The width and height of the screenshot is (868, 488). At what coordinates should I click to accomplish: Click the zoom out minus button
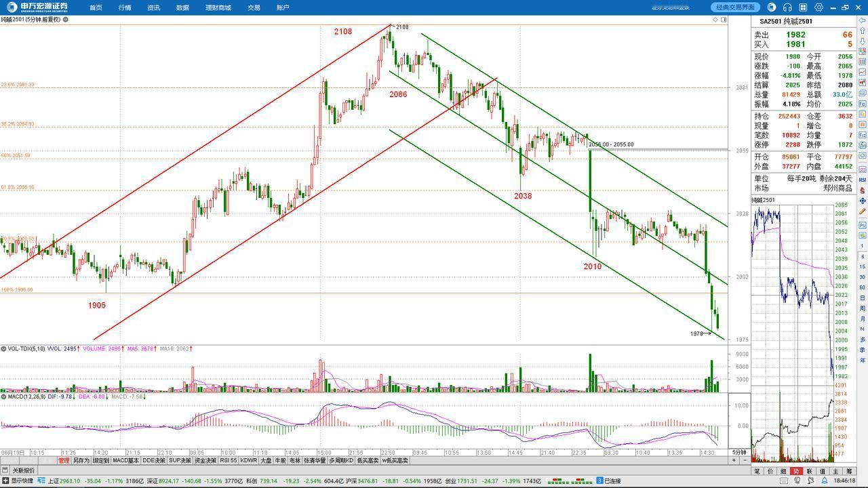click(x=745, y=460)
